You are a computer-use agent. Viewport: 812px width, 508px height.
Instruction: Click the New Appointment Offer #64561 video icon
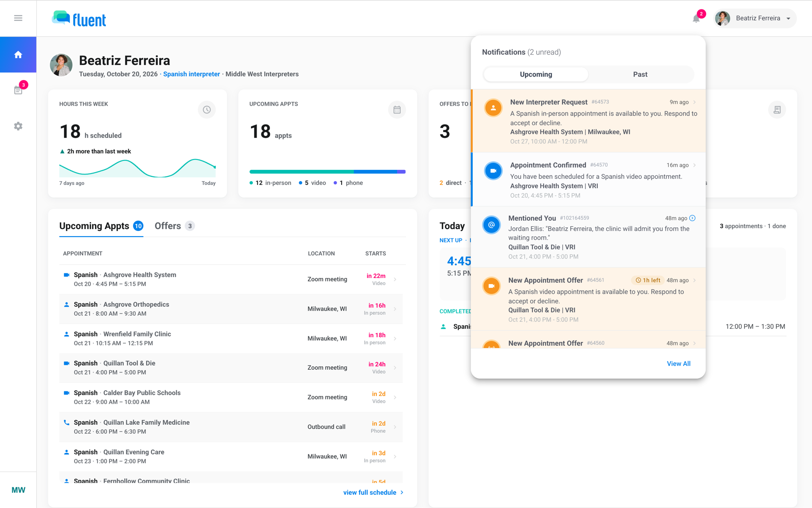pos(492,286)
